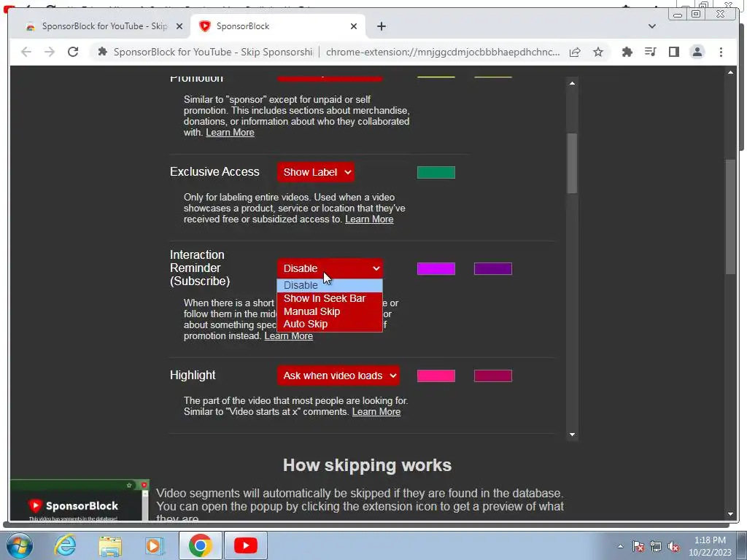Open the media control icon in toolbar
The width and height of the screenshot is (747, 560).
tap(650, 52)
